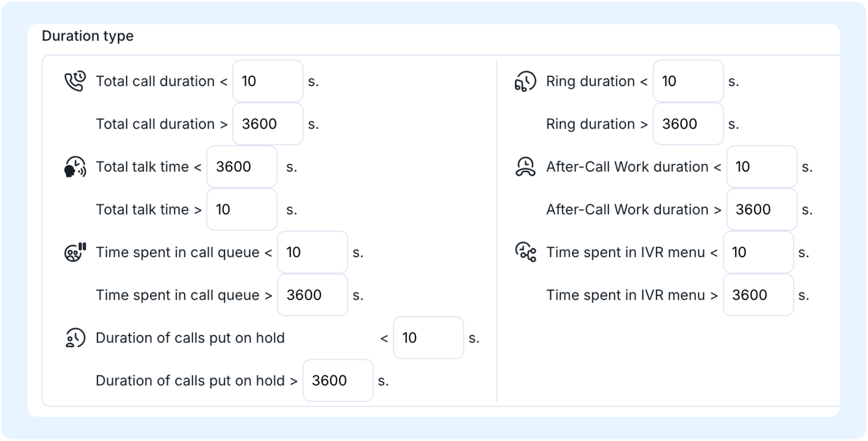868x441 pixels.
Task: Click the Total call duration phone-clock icon
Action: click(75, 81)
